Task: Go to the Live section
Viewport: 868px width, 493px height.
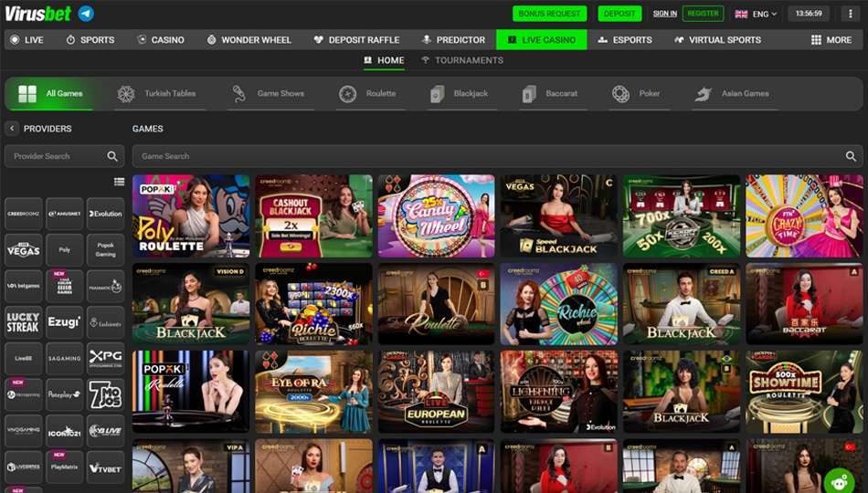Action: click(26, 40)
